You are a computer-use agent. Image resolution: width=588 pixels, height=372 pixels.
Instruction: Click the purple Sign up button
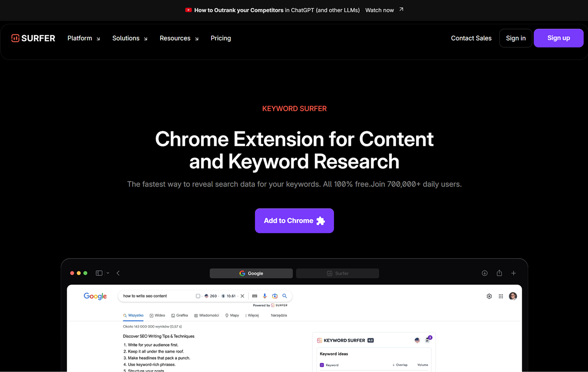[x=558, y=38]
